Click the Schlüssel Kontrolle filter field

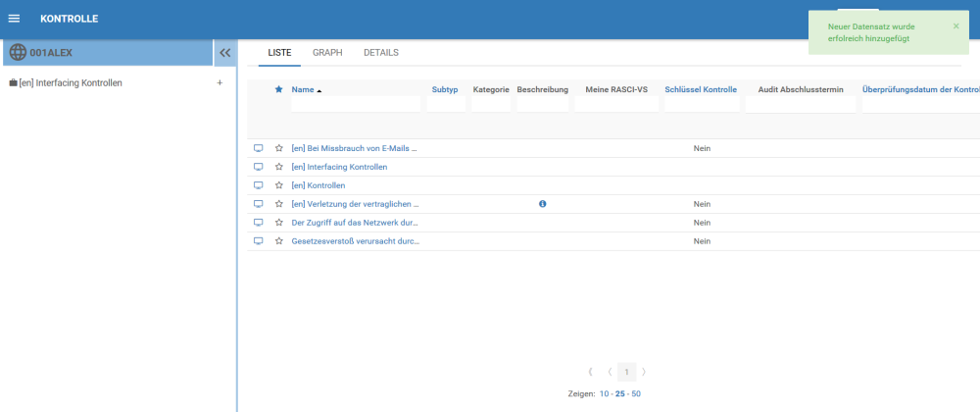[x=702, y=104]
